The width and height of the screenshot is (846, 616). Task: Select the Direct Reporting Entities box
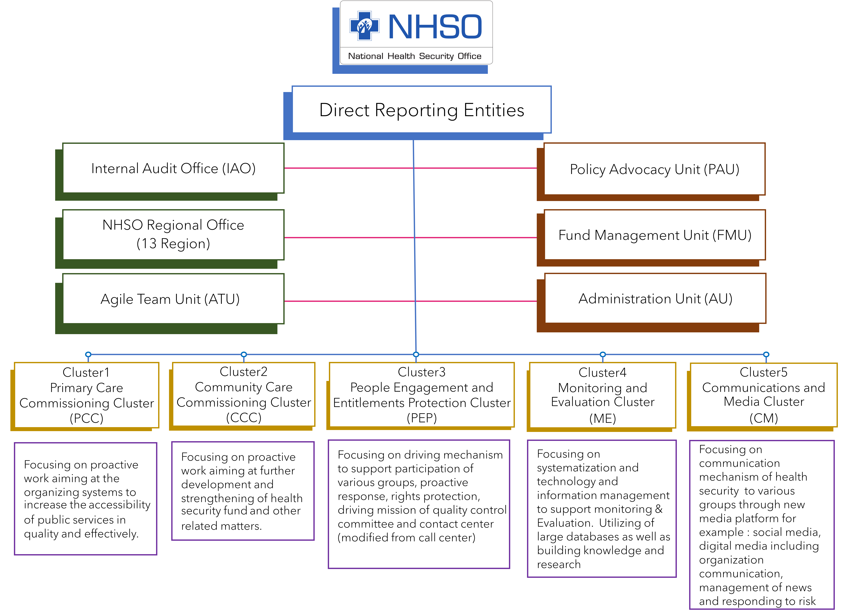pos(421,110)
